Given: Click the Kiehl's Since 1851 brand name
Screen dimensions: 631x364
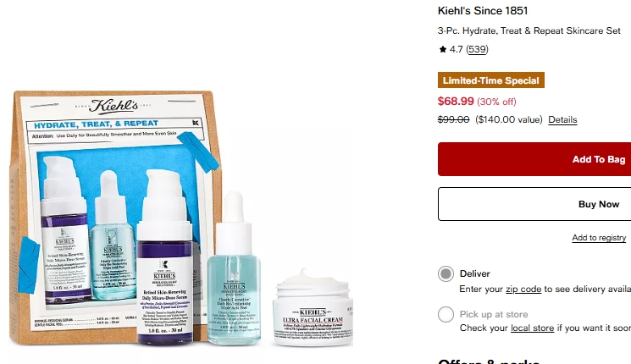Looking at the screenshot, I should (483, 11).
